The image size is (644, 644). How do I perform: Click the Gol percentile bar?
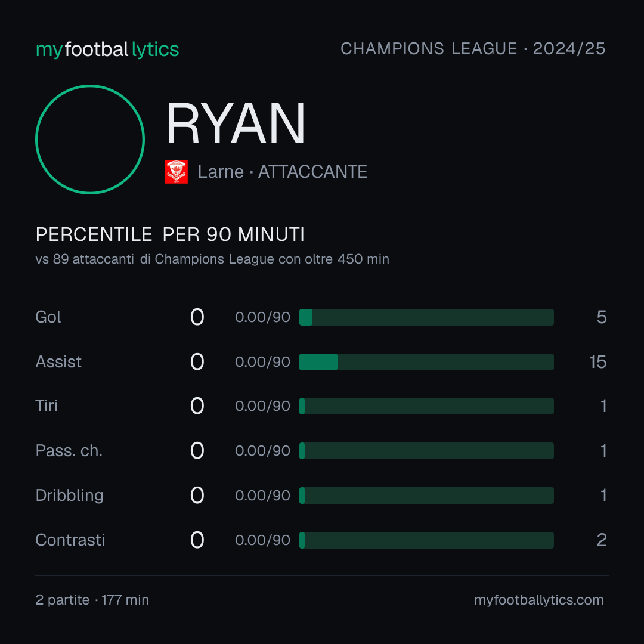click(x=426, y=317)
